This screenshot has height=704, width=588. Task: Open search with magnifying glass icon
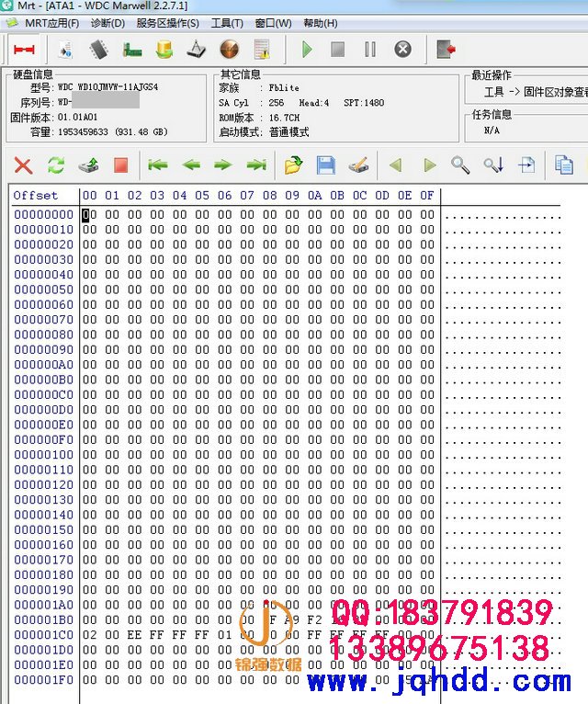coord(460,165)
